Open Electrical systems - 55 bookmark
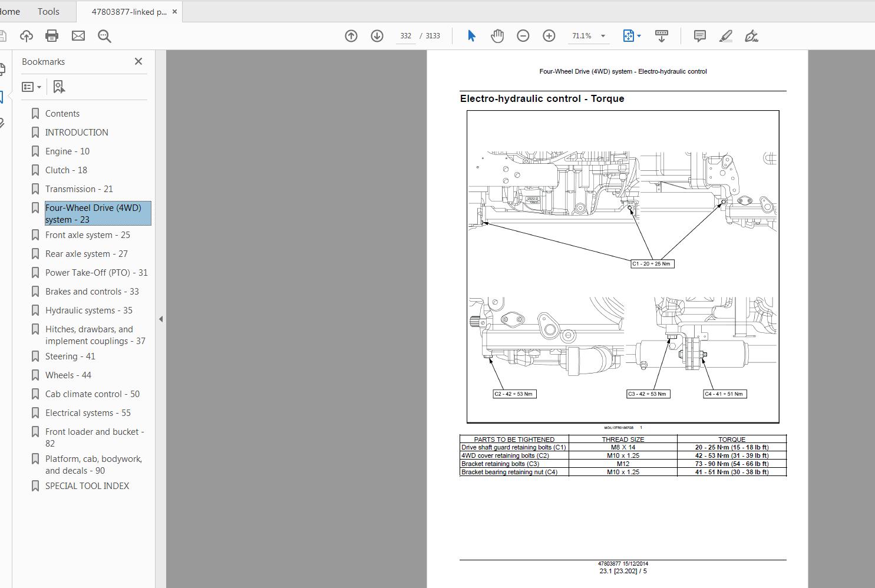This screenshot has height=588, width=875. point(88,413)
